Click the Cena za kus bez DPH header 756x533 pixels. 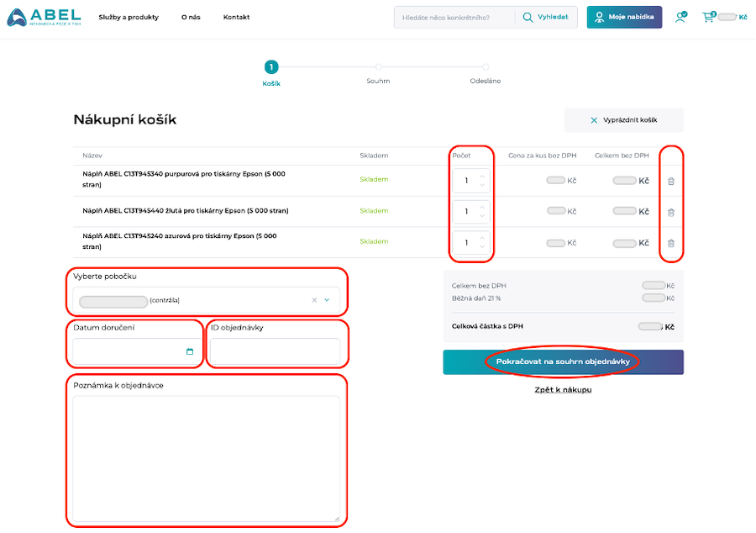click(x=543, y=156)
